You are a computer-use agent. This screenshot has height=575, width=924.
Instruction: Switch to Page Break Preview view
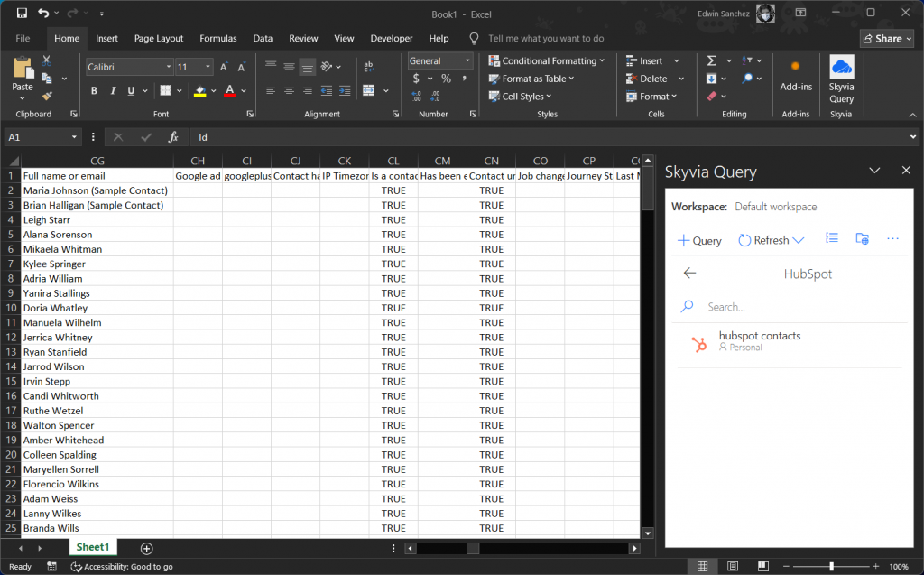point(762,566)
